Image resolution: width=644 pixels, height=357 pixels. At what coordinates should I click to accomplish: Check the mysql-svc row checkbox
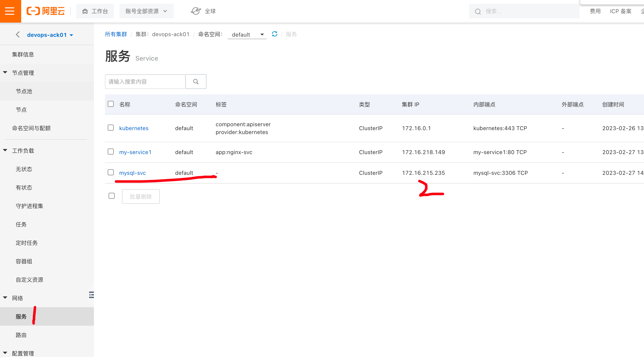[x=110, y=172]
